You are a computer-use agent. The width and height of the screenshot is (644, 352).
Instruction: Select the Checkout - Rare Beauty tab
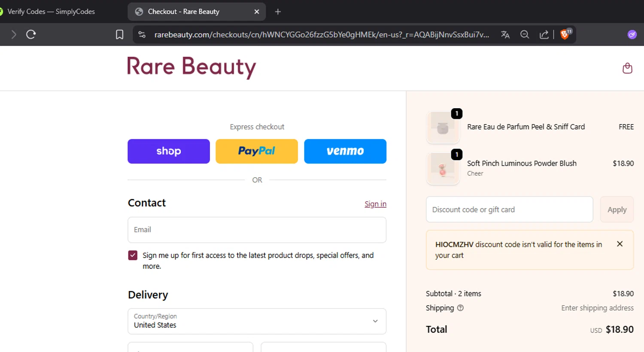[x=197, y=12]
